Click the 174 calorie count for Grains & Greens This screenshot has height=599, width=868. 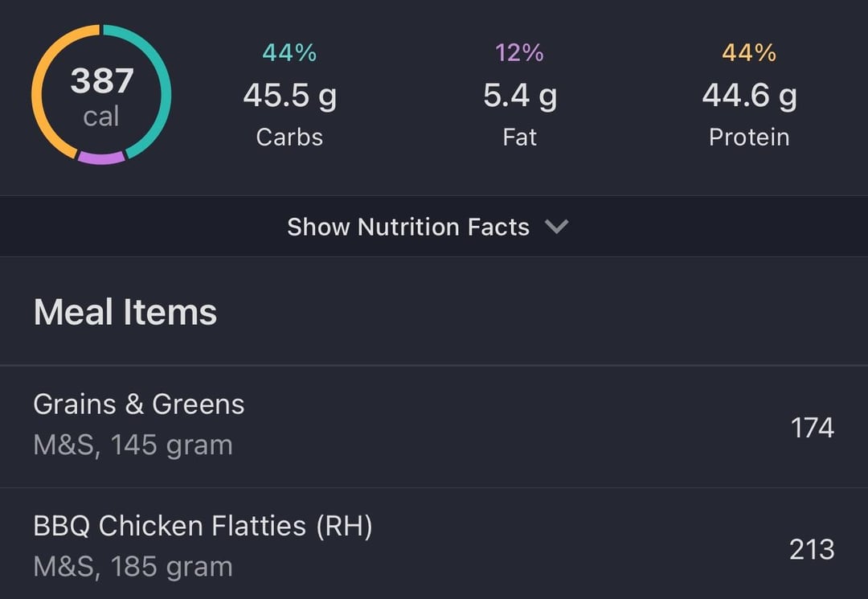[812, 428]
